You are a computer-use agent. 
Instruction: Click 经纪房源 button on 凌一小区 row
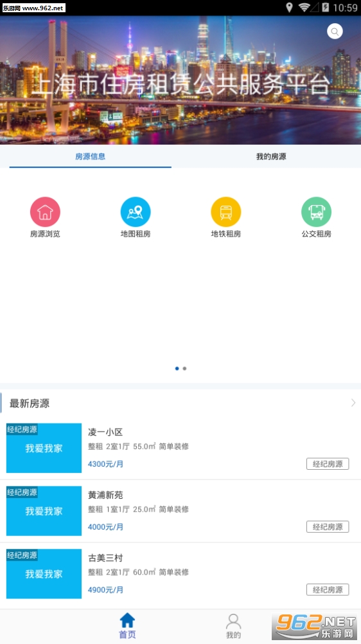click(x=328, y=463)
